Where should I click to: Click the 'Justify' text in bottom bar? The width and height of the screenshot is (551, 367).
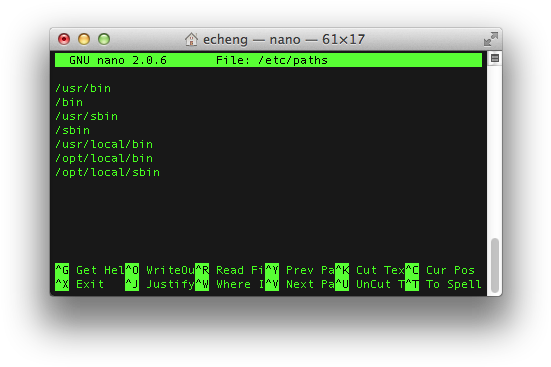pyautogui.click(x=170, y=284)
